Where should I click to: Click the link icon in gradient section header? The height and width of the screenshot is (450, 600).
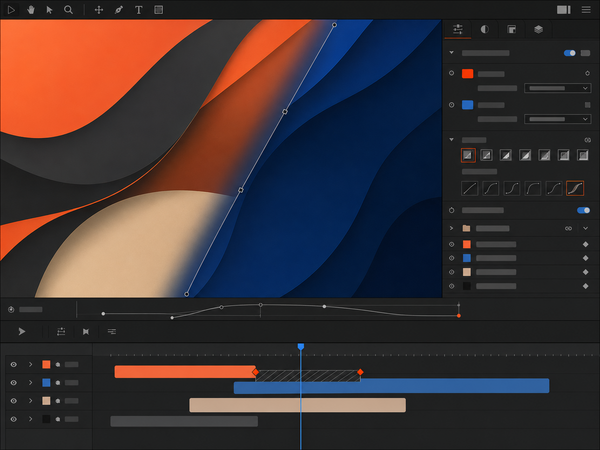tap(587, 140)
